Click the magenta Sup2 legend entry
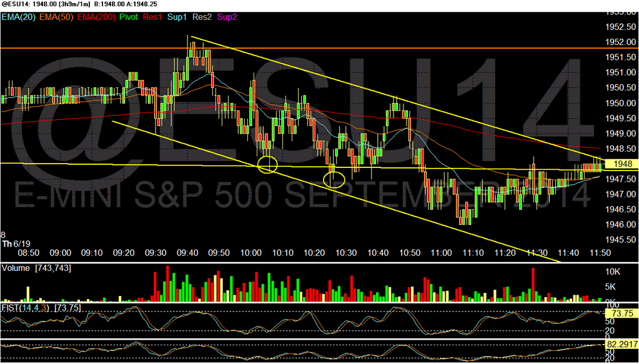 click(x=227, y=17)
